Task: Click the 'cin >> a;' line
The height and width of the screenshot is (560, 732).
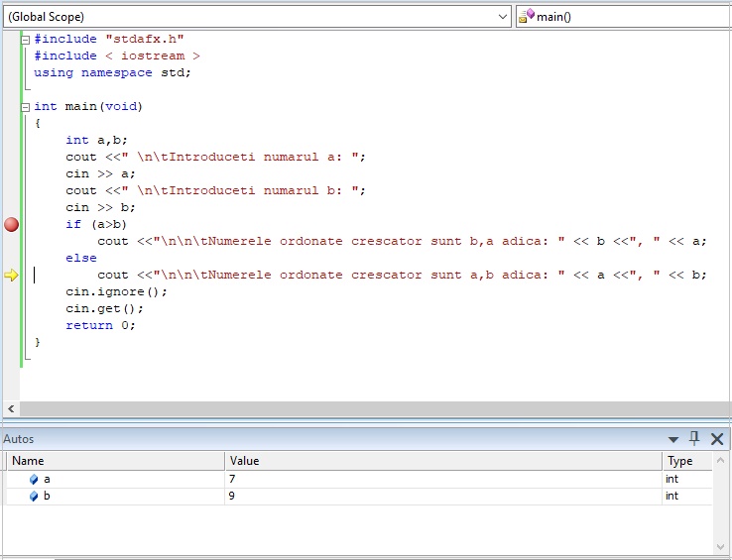Action: (x=100, y=173)
